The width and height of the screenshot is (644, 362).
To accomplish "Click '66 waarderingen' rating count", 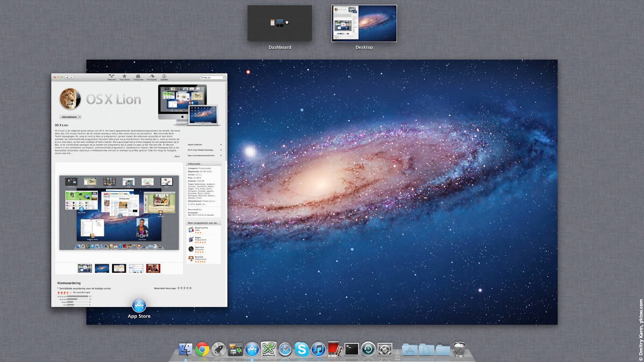I will (x=82, y=292).
